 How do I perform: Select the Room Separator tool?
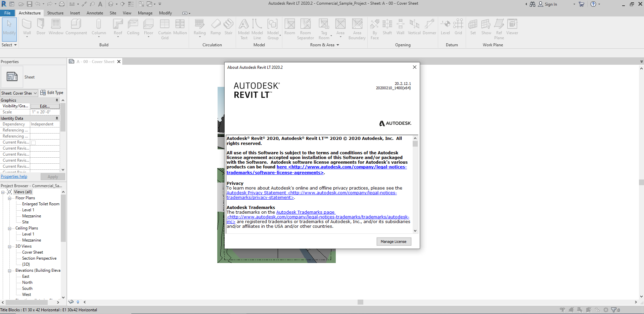click(x=306, y=29)
